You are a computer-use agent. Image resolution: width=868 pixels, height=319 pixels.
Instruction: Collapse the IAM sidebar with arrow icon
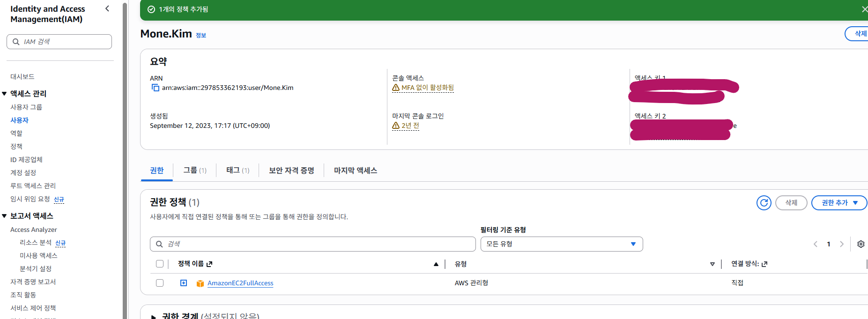107,8
